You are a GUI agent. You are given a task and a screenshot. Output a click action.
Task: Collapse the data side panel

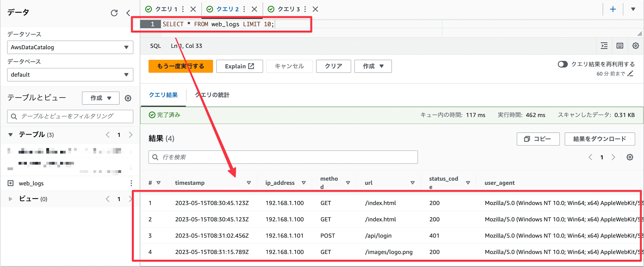(x=128, y=13)
